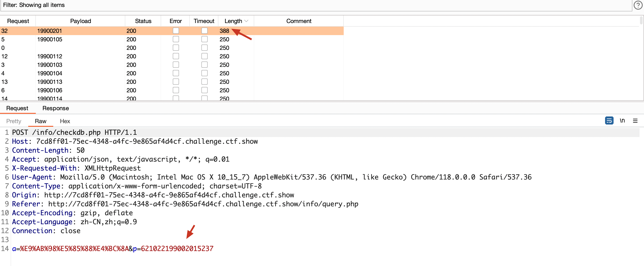Click the filter bar showing all items
This screenshot has height=266, width=644.
[x=316, y=5]
